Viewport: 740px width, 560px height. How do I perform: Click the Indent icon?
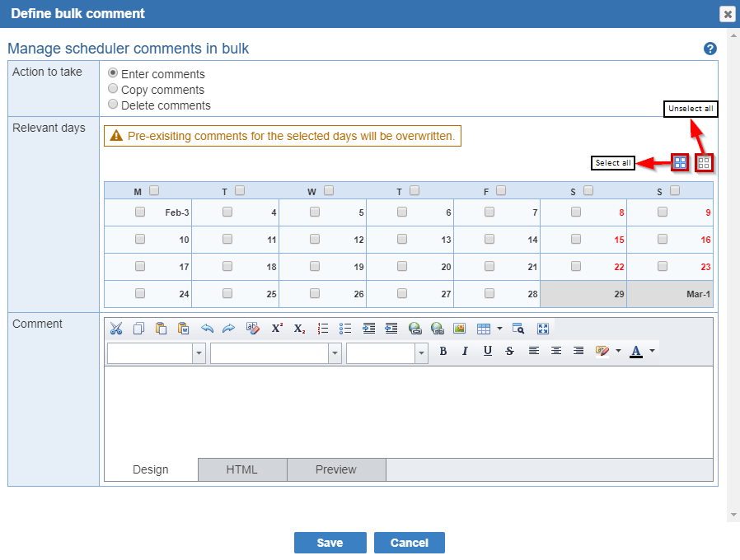pos(368,329)
